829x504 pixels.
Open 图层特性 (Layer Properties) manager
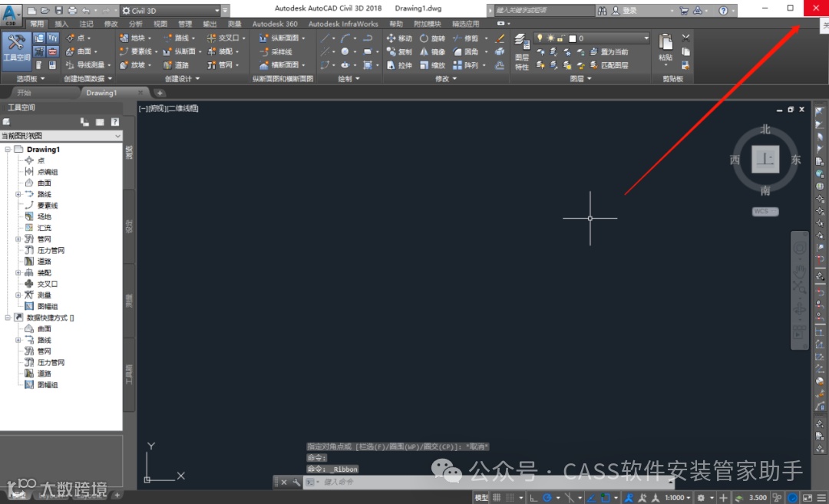coord(522,51)
